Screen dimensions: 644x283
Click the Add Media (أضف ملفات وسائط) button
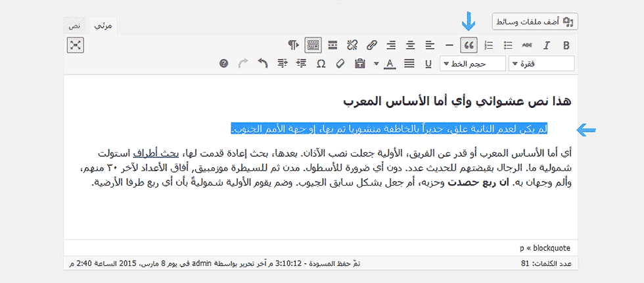[536, 21]
